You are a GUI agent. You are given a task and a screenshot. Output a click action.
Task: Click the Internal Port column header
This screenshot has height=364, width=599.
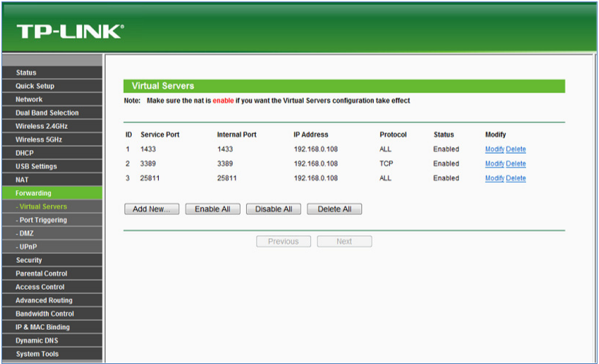(237, 135)
